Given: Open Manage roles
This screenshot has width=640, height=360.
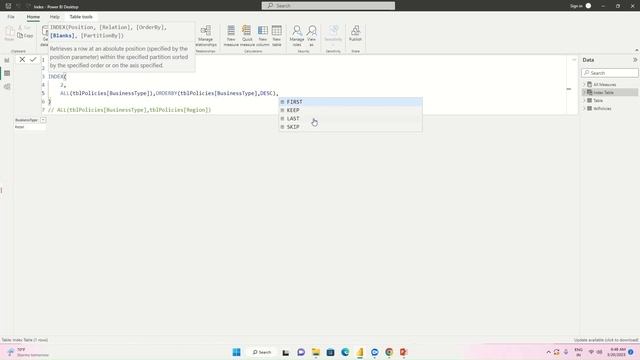Looking at the screenshot, I should point(297,36).
